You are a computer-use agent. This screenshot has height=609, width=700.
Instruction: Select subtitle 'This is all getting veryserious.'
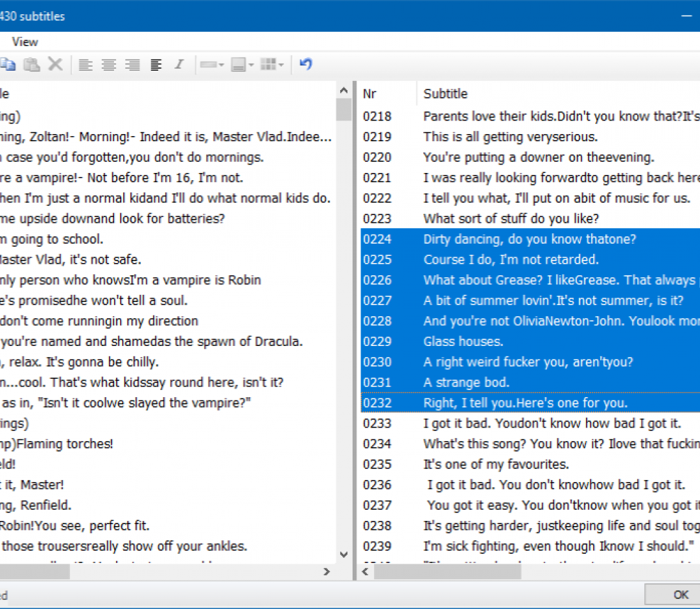click(530, 137)
